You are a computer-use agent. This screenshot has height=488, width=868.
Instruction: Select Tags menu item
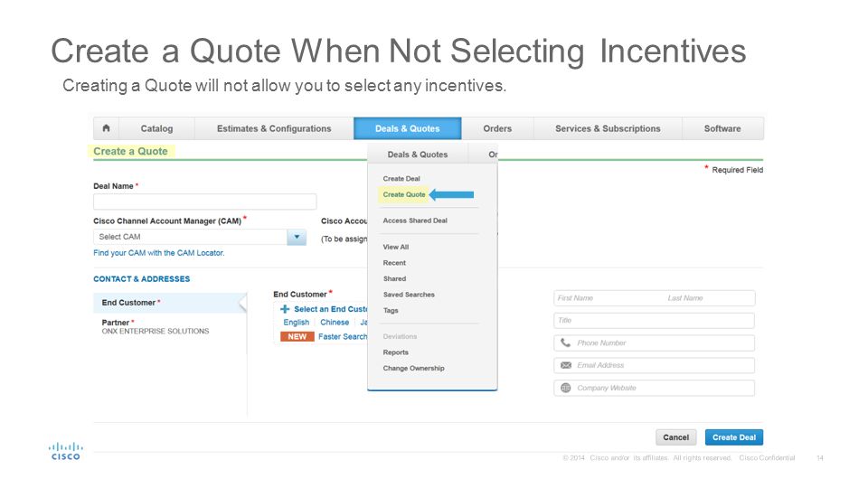[x=391, y=310]
